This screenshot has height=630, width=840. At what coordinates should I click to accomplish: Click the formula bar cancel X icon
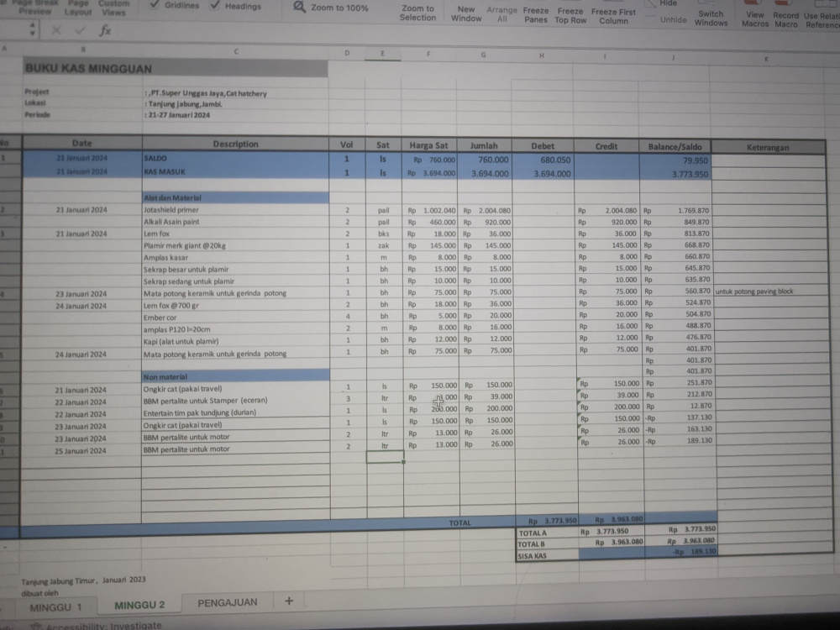(56, 30)
